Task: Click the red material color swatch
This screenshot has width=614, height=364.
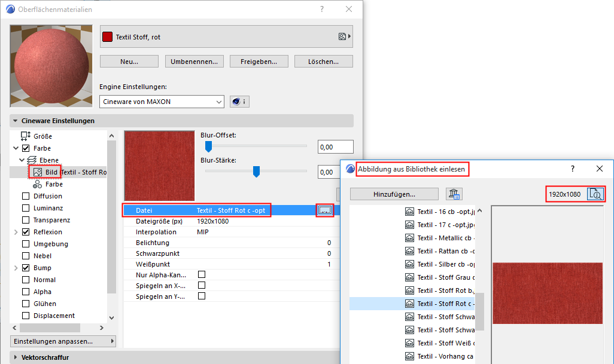Action: 107,36
